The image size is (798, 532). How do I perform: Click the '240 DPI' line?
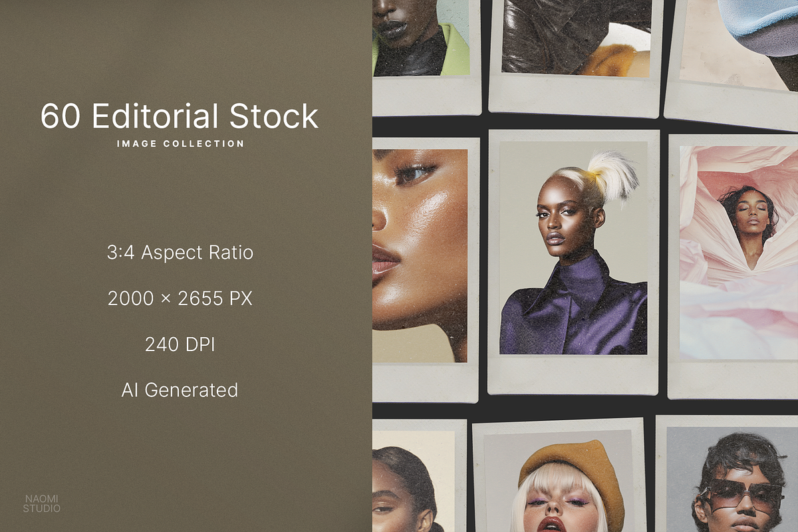(x=180, y=344)
